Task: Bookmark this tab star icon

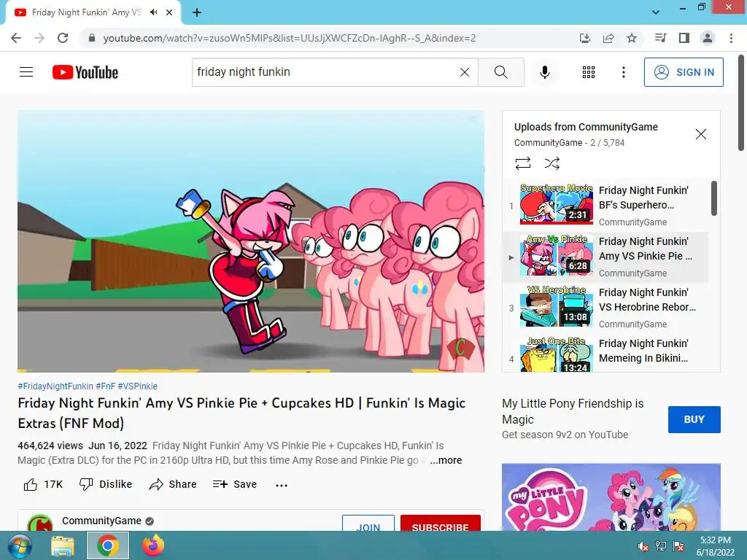Action: [x=632, y=38]
